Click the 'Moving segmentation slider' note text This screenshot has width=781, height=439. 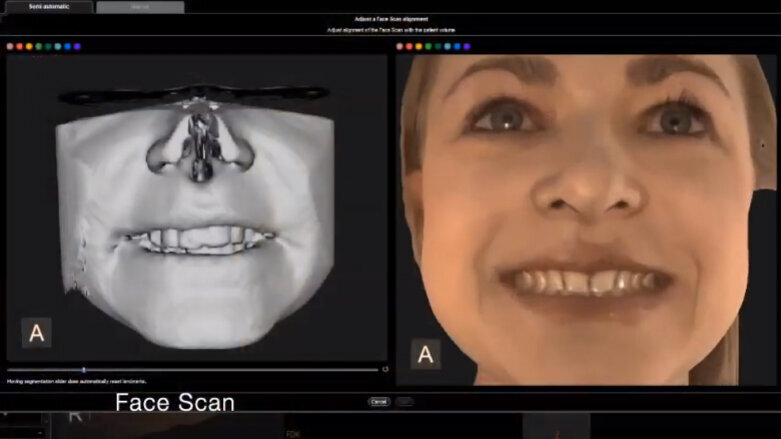tap(76, 381)
